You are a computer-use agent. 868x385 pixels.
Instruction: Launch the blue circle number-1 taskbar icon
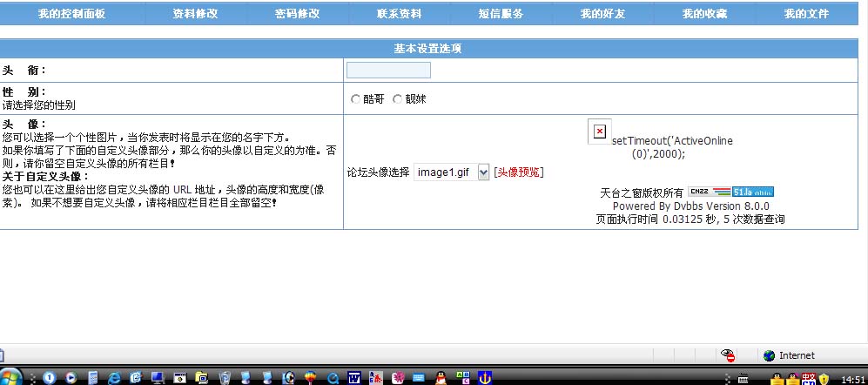click(50, 378)
